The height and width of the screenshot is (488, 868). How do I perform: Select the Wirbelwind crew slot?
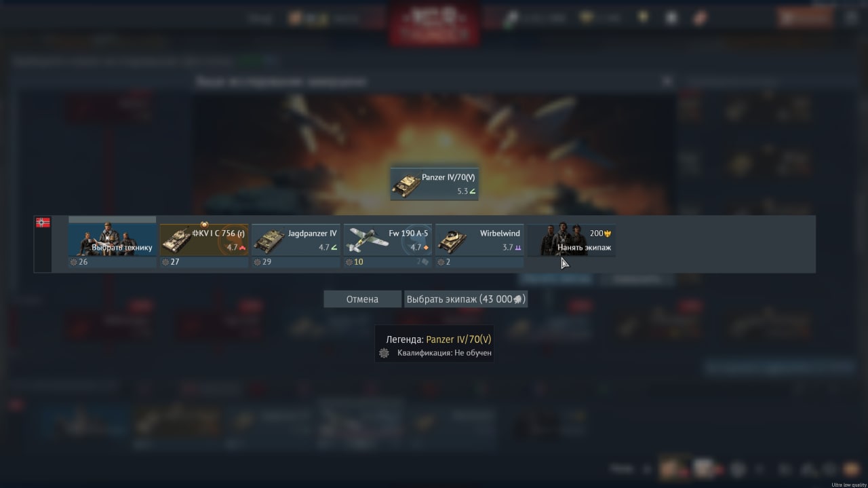point(479,246)
